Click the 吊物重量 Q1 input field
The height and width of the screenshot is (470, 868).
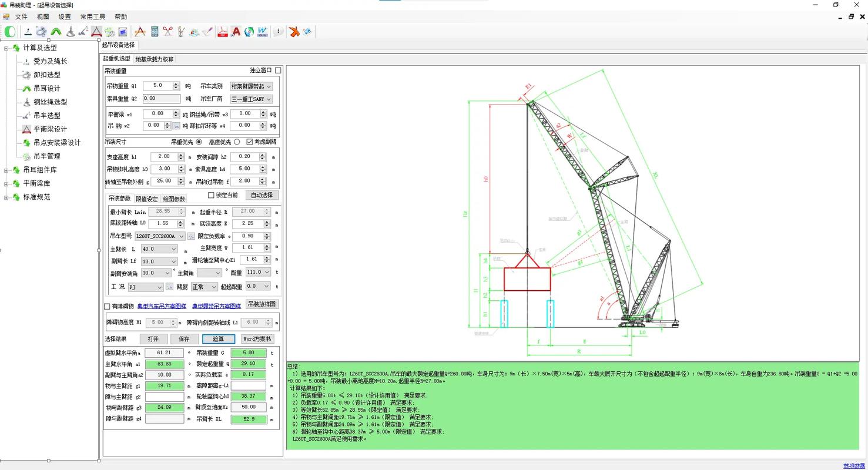click(x=158, y=86)
